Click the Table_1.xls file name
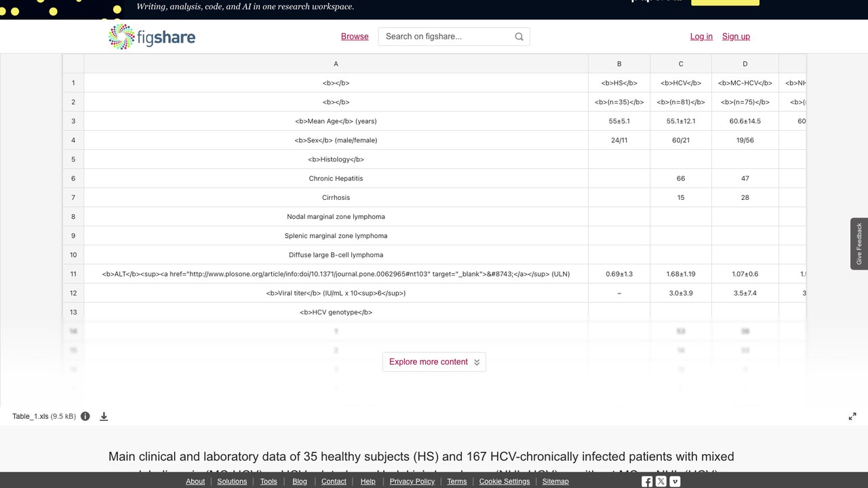Screen dimensions: 868x488 coord(31,416)
